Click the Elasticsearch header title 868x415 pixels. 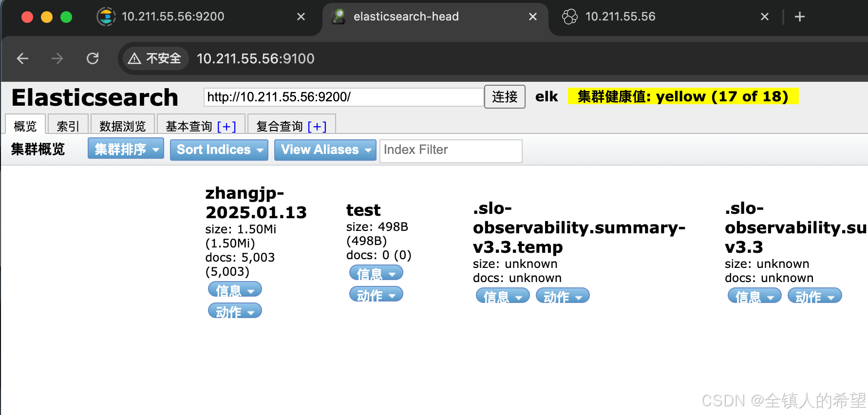[x=95, y=97]
